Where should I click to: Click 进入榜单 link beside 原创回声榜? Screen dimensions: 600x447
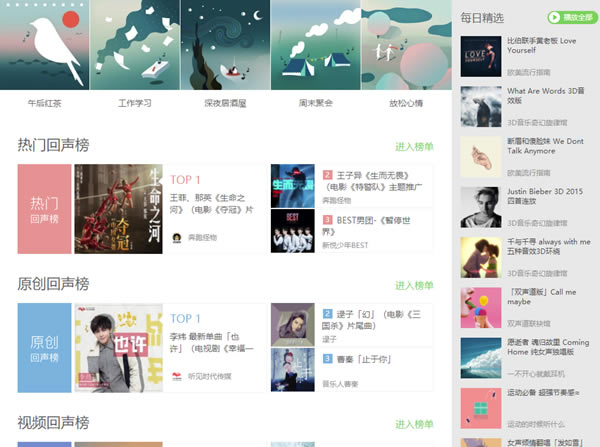[414, 285]
